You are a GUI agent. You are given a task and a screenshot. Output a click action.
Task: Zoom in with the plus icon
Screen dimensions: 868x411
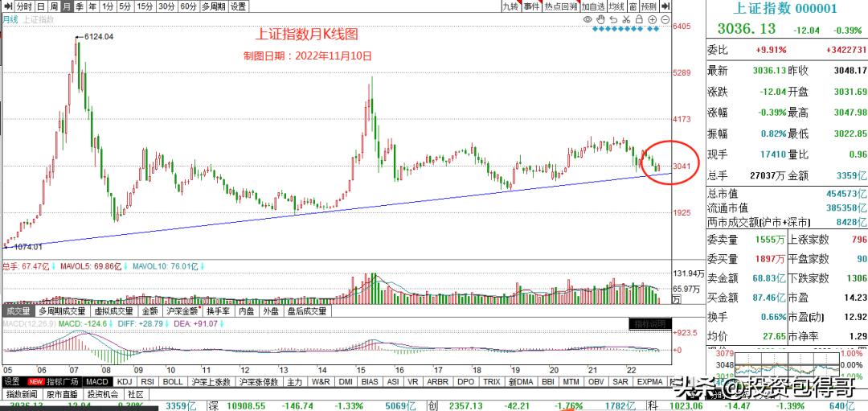(653, 18)
